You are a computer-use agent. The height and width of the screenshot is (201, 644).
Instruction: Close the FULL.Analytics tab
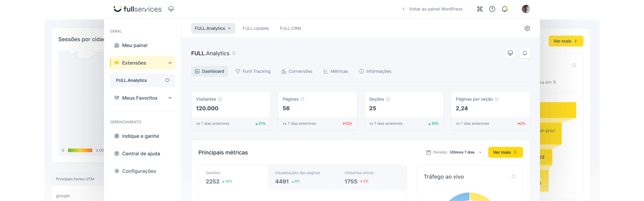tap(229, 28)
